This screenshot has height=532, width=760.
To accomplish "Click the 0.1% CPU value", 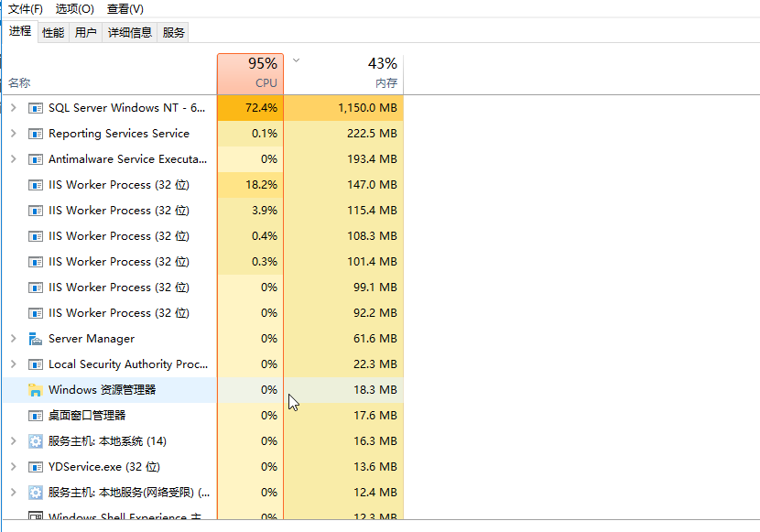I will pyautogui.click(x=265, y=134).
